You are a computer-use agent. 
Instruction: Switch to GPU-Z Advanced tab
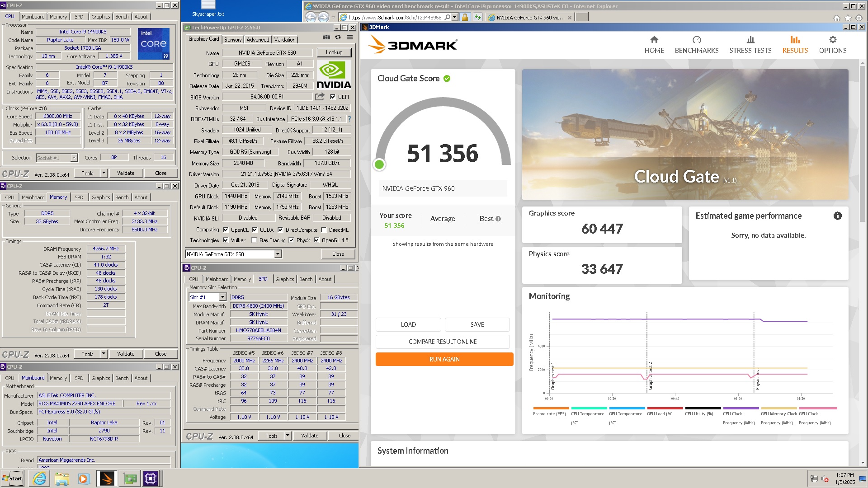(x=258, y=40)
